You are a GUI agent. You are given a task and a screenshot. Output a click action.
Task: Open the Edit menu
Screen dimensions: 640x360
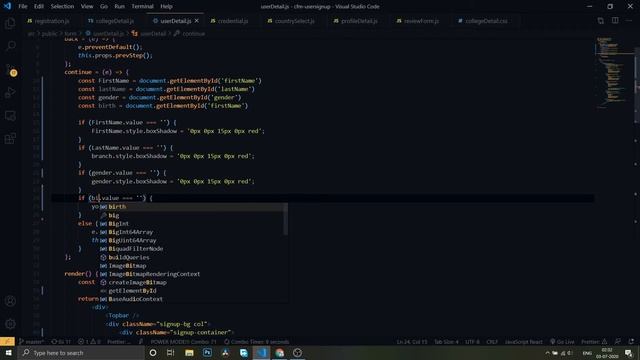(x=39, y=7)
